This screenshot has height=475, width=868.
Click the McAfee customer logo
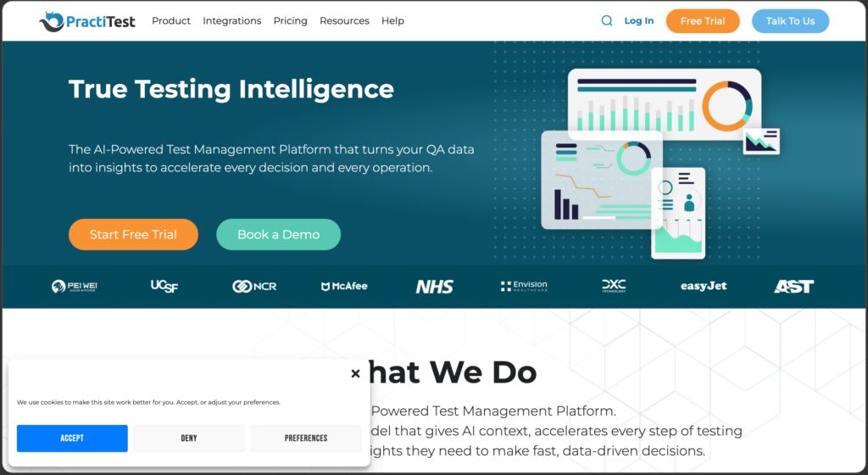pyautogui.click(x=344, y=286)
